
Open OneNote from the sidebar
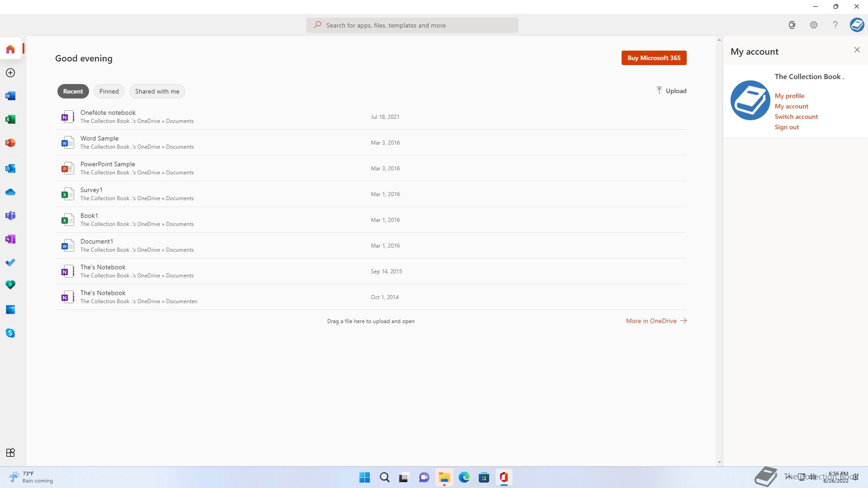pyautogui.click(x=10, y=239)
